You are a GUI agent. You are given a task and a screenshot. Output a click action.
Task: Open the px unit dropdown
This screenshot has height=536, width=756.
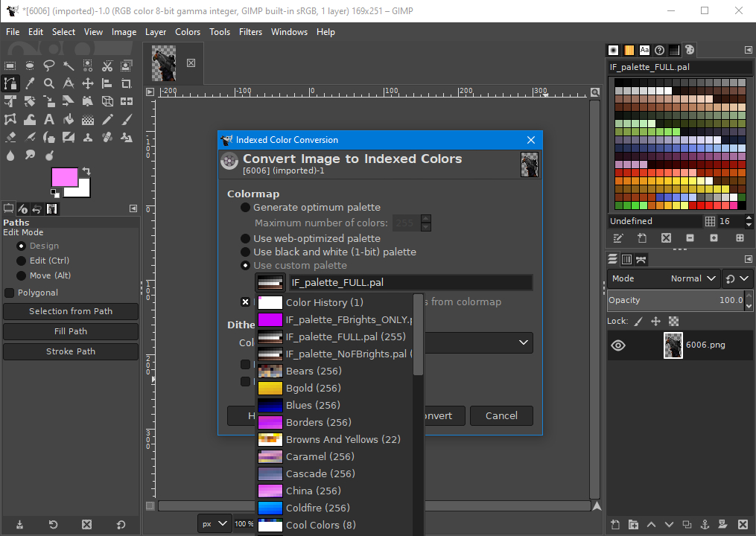(x=215, y=524)
